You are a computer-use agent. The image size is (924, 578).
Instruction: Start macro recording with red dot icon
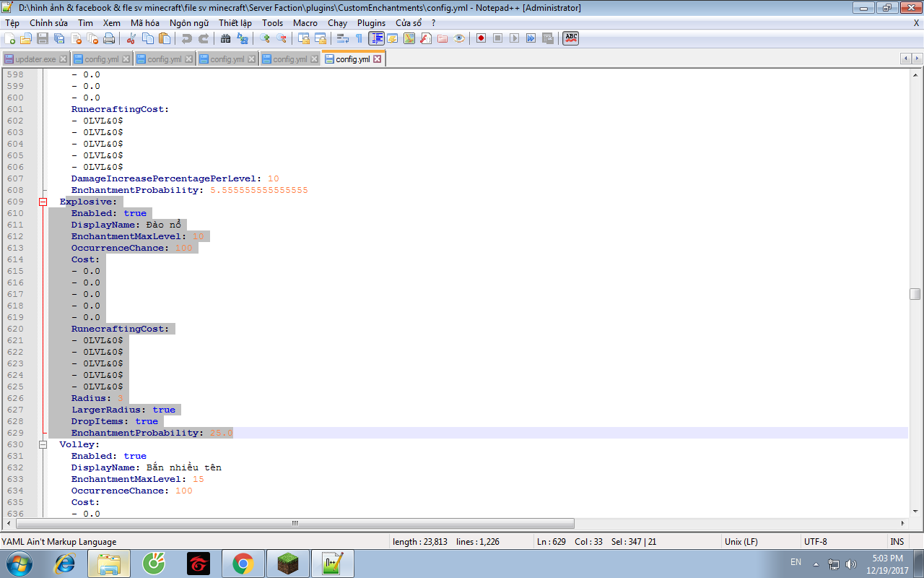click(481, 38)
